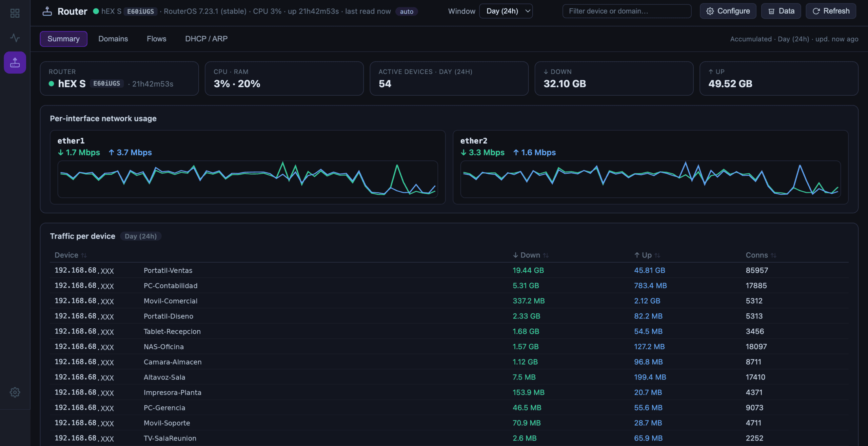The height and width of the screenshot is (446, 868).
Task: Click the Refresh button
Action: tap(831, 11)
